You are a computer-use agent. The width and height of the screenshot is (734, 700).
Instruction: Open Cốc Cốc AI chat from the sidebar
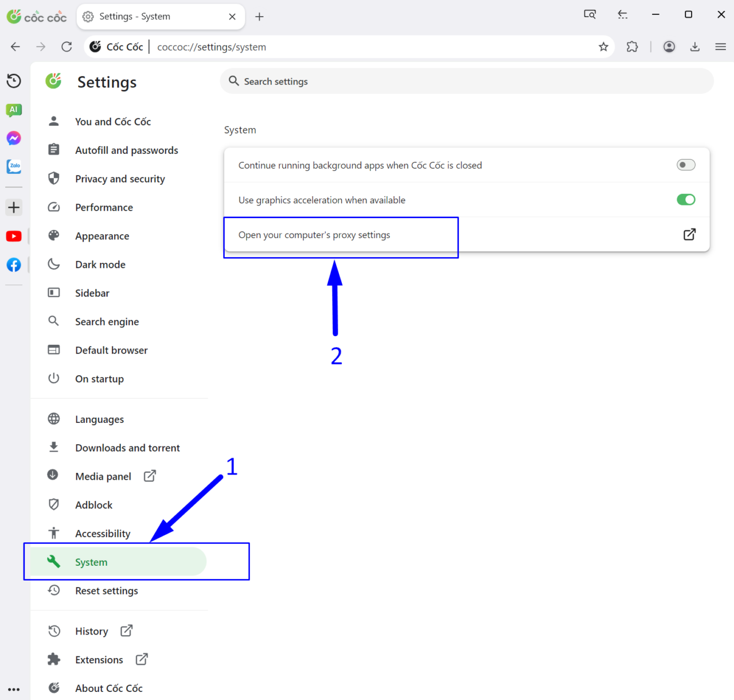point(14,110)
